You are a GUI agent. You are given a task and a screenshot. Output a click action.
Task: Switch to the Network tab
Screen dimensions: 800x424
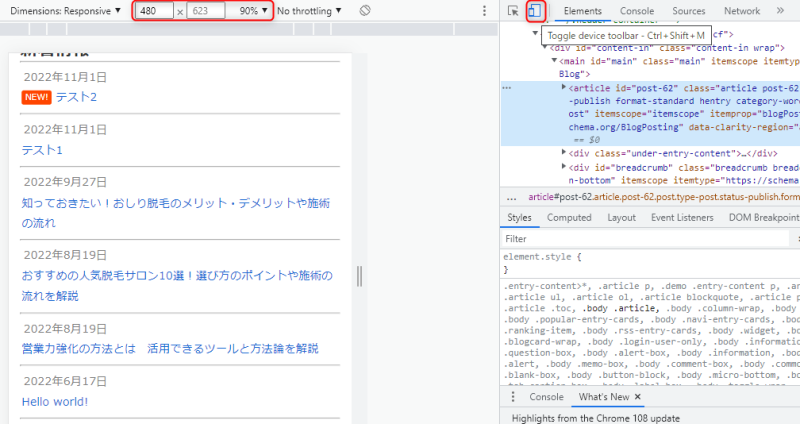pyautogui.click(x=742, y=11)
